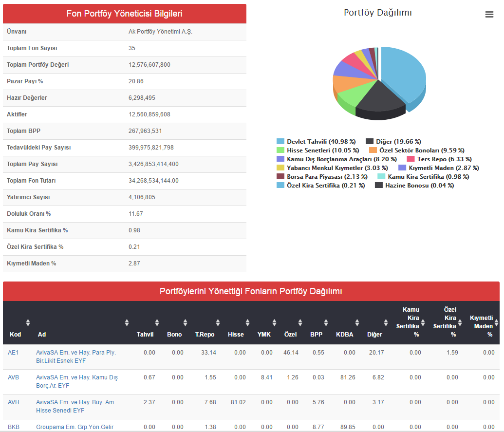The height and width of the screenshot is (432, 504).
Task: Toggle Kıymetli Maden (2.87 %) legend item
Action: 439,168
